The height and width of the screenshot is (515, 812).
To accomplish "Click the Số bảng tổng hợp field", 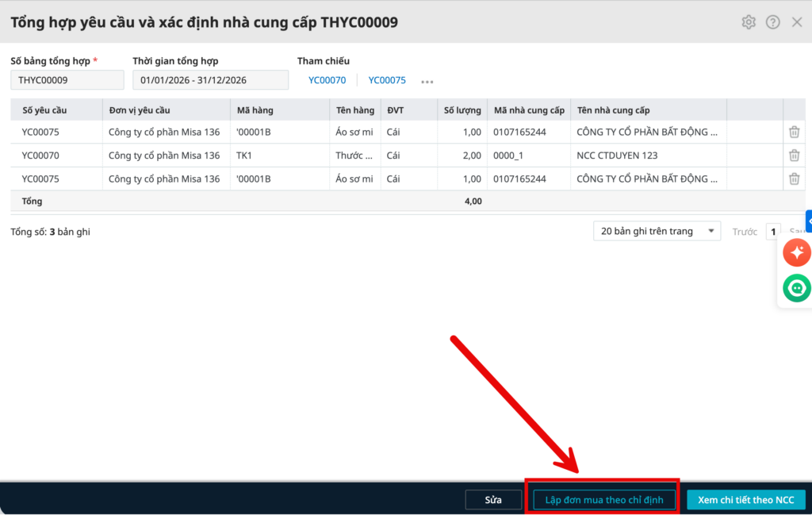I will coord(67,80).
